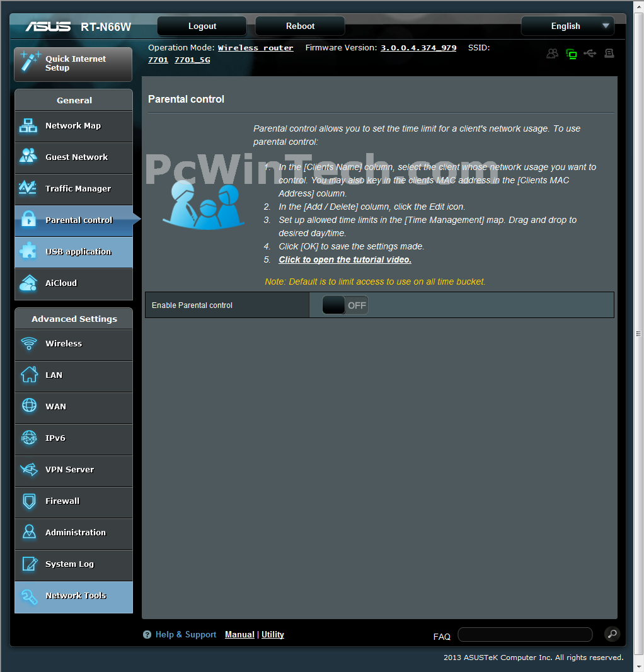Image resolution: width=644 pixels, height=672 pixels.
Task: Open firmware version 3.0.0.4.374_979 link
Action: point(418,48)
